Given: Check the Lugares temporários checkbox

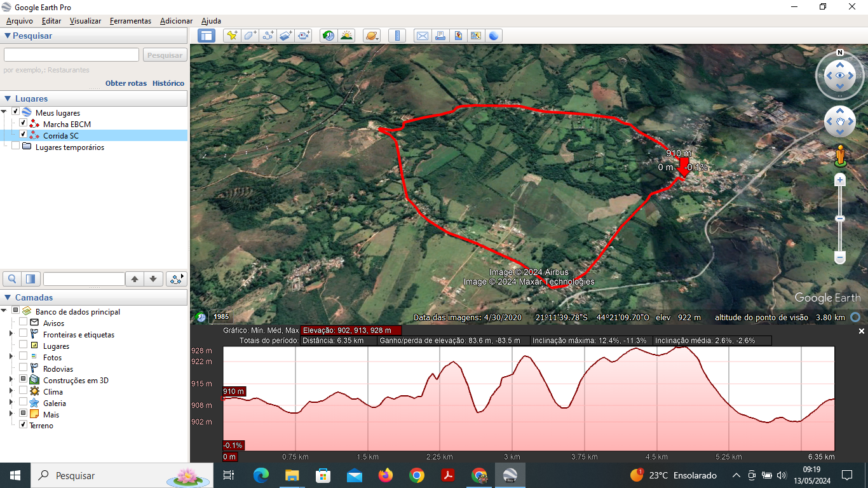Looking at the screenshot, I should pos(15,146).
